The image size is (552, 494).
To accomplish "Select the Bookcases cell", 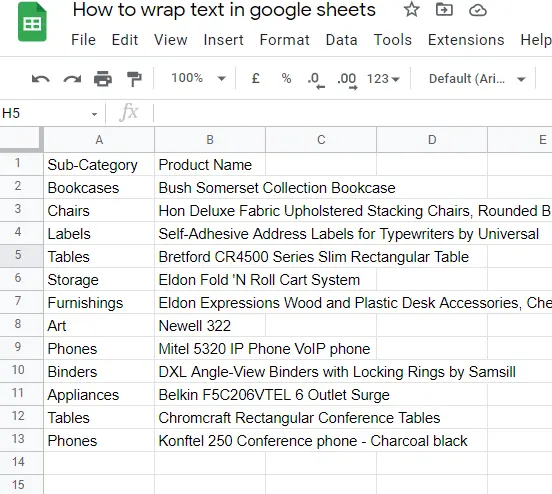I will 99,187.
